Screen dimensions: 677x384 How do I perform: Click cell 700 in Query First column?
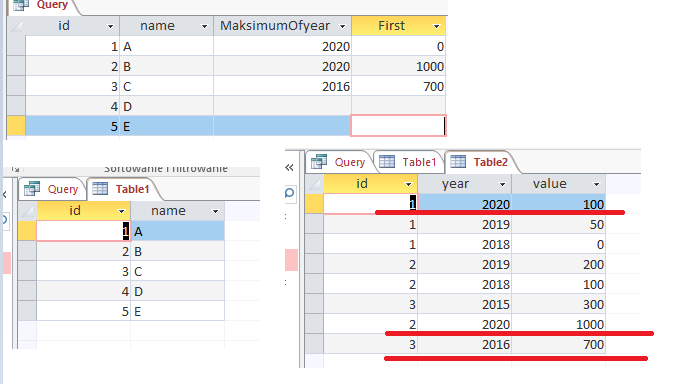[399, 86]
